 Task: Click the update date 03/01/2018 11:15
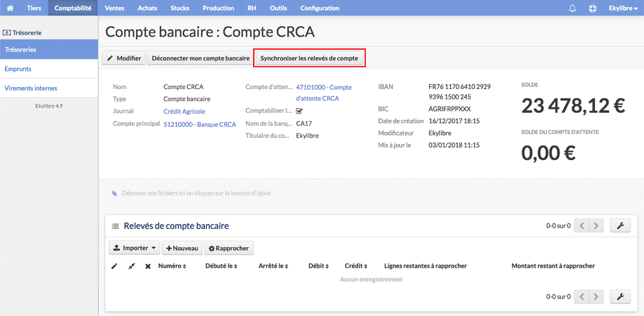click(454, 145)
